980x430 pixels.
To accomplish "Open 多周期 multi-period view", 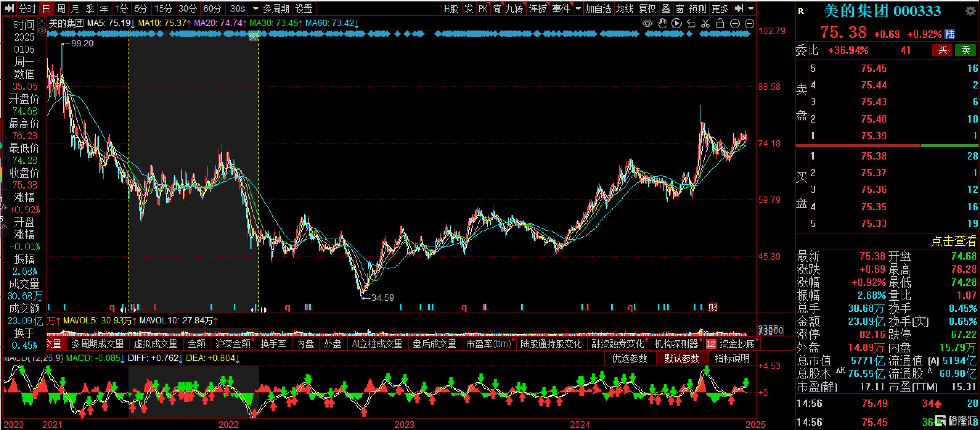I will (276, 8).
